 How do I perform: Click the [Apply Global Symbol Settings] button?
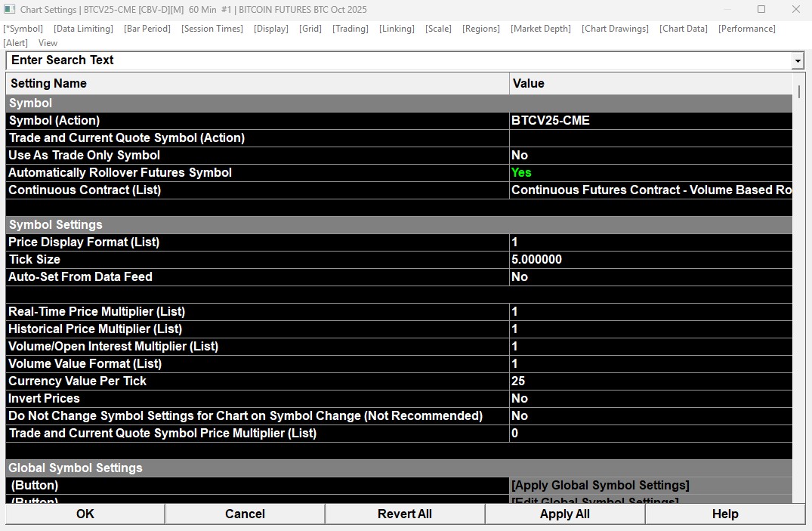(651, 486)
